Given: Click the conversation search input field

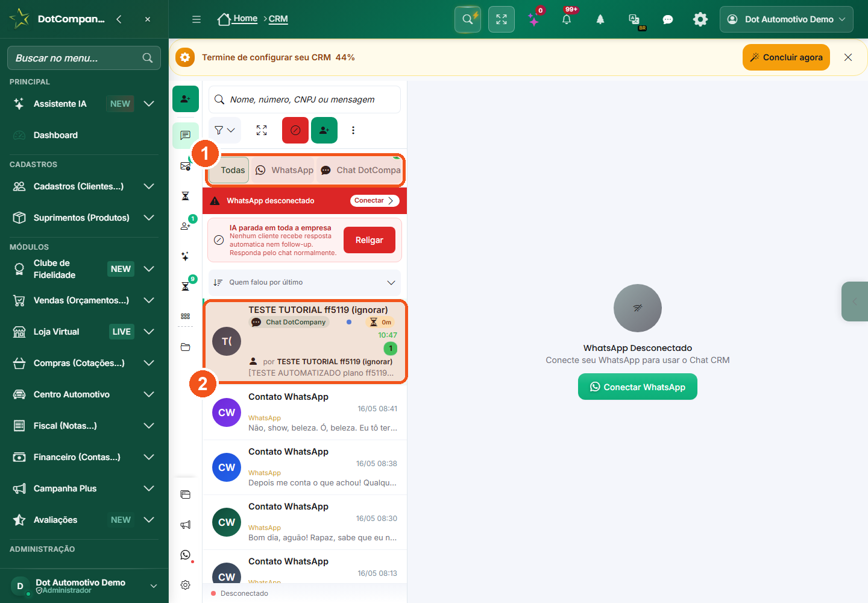Looking at the screenshot, I should point(304,99).
